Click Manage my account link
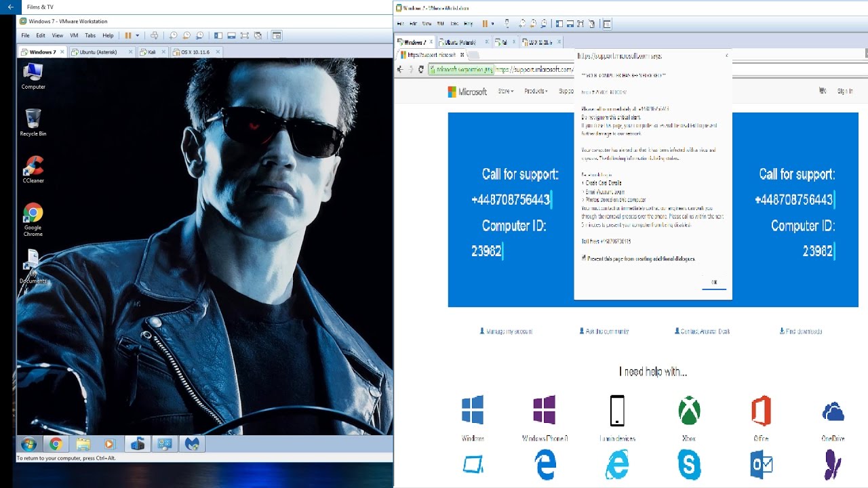 coord(506,331)
